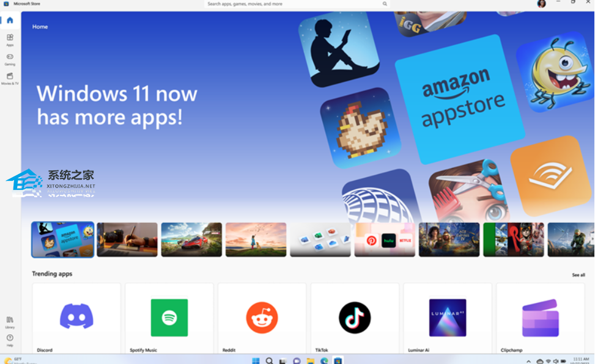
Task: Open the Clipchamp app card
Action: click(541, 319)
